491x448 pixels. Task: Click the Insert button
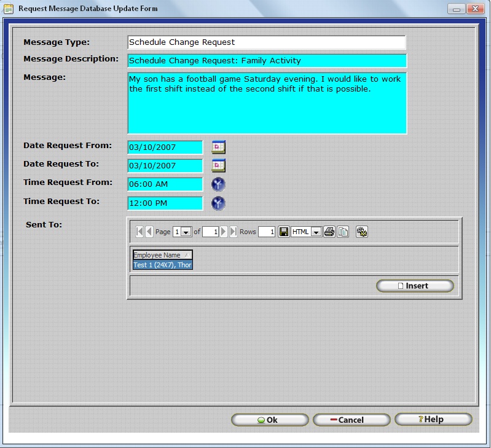pyautogui.click(x=415, y=286)
